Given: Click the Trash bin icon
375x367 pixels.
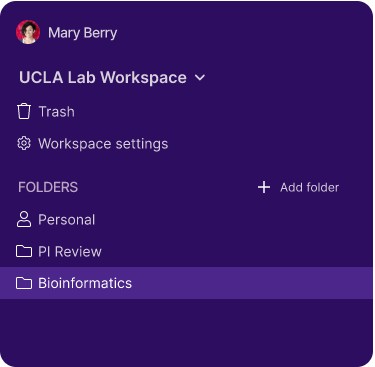Looking at the screenshot, I should [24, 111].
